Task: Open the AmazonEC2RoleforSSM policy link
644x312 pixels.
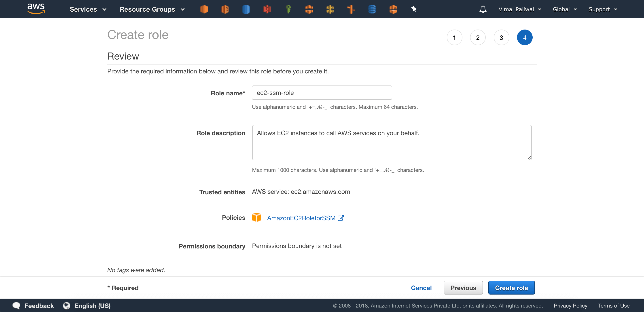Action: (301, 218)
